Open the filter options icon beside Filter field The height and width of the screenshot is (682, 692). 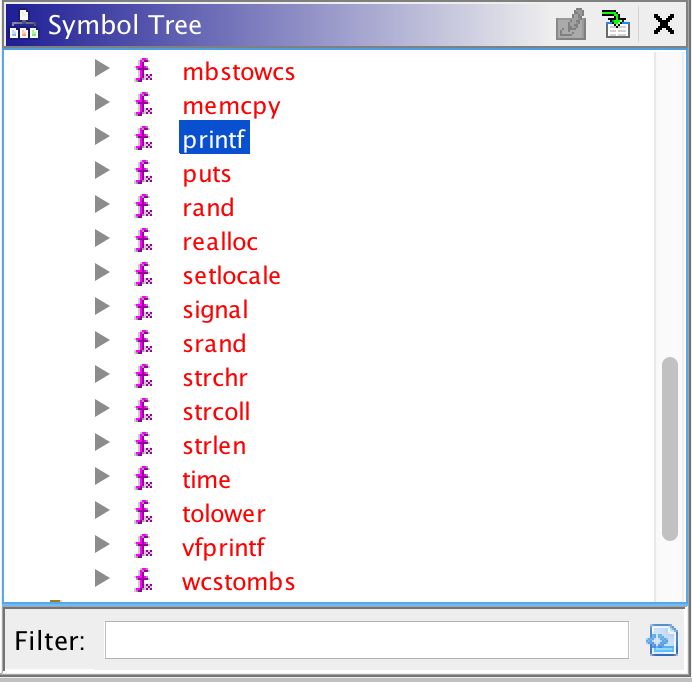coord(662,640)
